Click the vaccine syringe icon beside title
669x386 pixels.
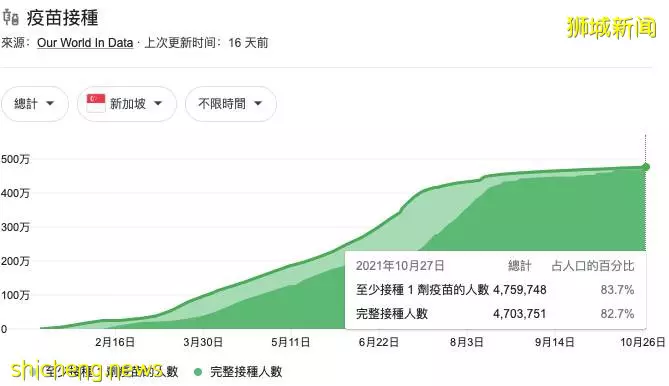point(11,18)
